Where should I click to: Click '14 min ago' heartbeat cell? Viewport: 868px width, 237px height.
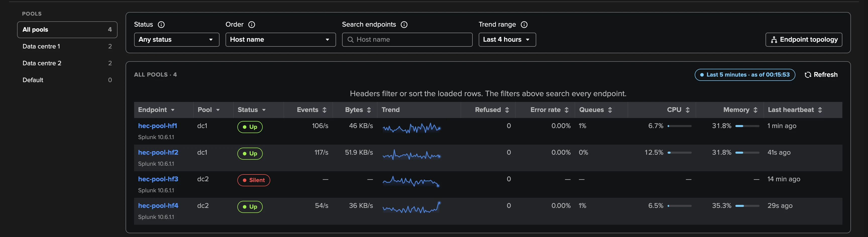784,179
